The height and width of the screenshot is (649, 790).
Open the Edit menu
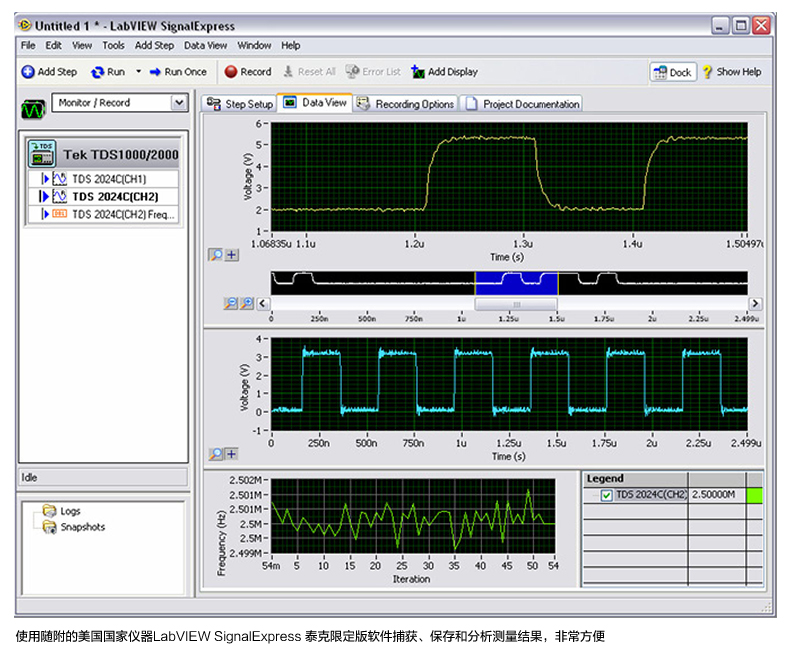[x=53, y=45]
